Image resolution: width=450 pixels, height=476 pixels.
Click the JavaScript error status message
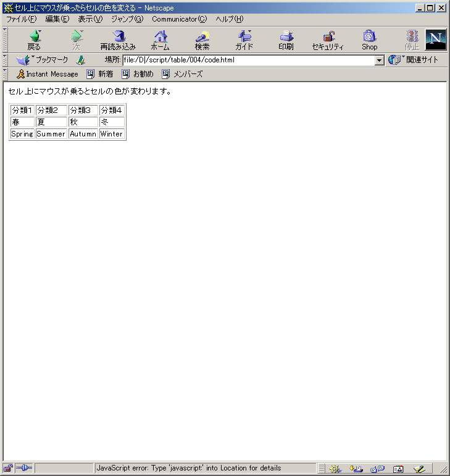pos(188,468)
